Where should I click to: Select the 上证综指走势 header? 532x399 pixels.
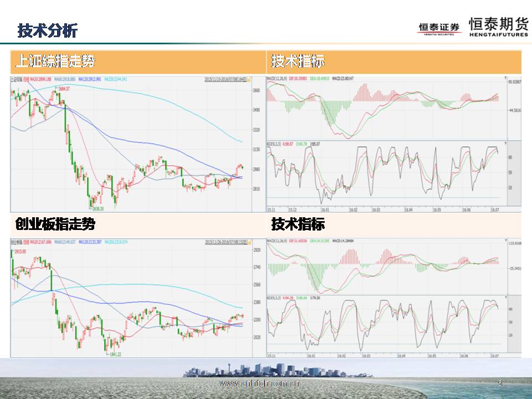coord(55,62)
